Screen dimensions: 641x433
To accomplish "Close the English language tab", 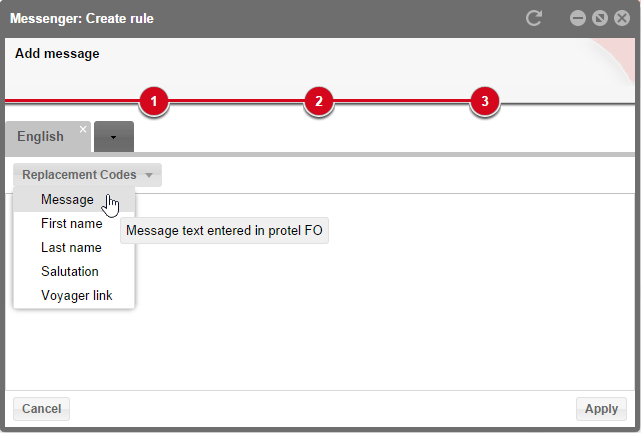I will coord(83,129).
